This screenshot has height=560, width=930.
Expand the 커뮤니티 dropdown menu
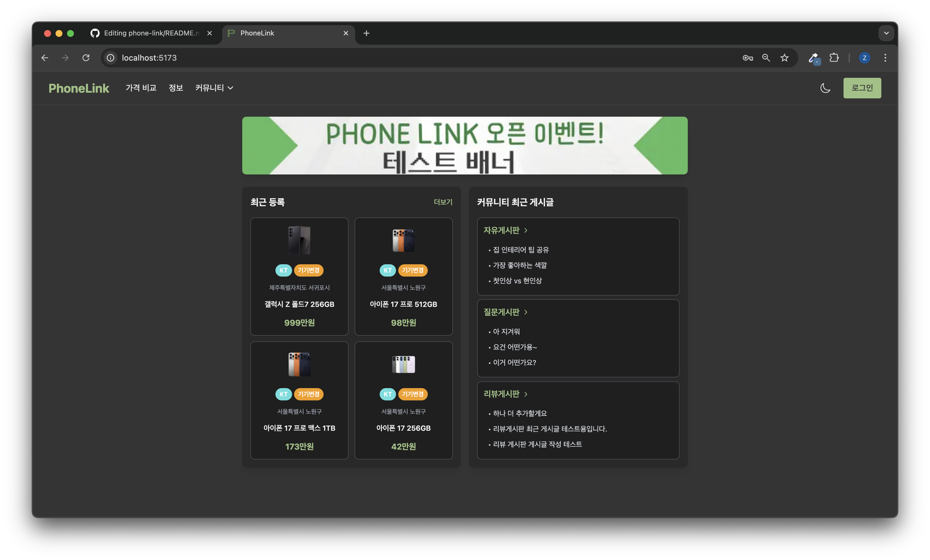coord(214,88)
